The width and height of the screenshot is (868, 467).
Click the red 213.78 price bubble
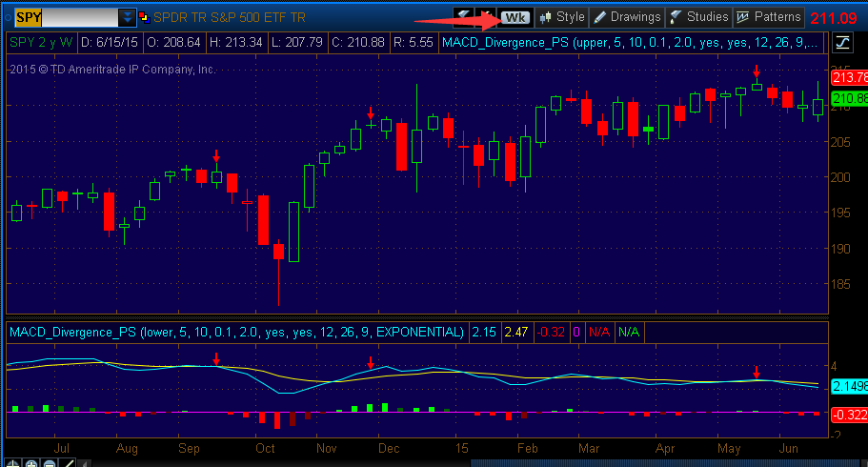click(x=849, y=77)
